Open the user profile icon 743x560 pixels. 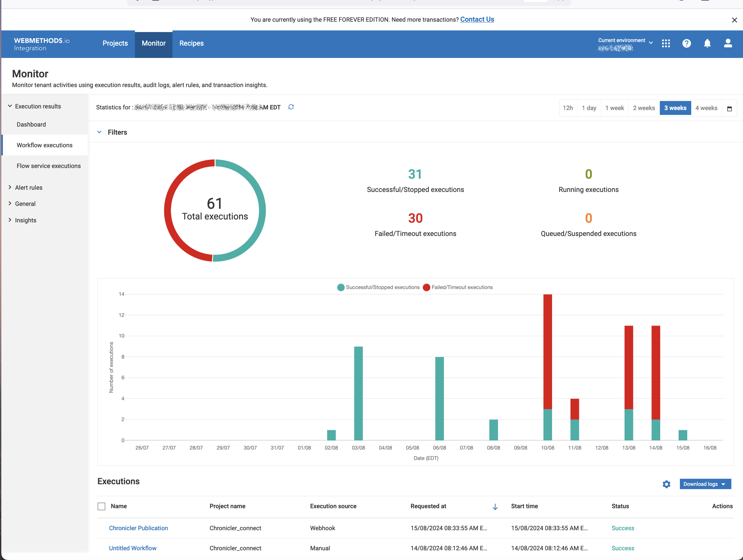[727, 43]
